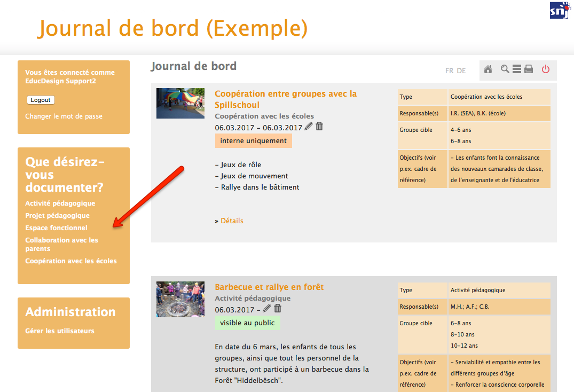Delete the Barbecue entry with trash icon

click(x=278, y=309)
